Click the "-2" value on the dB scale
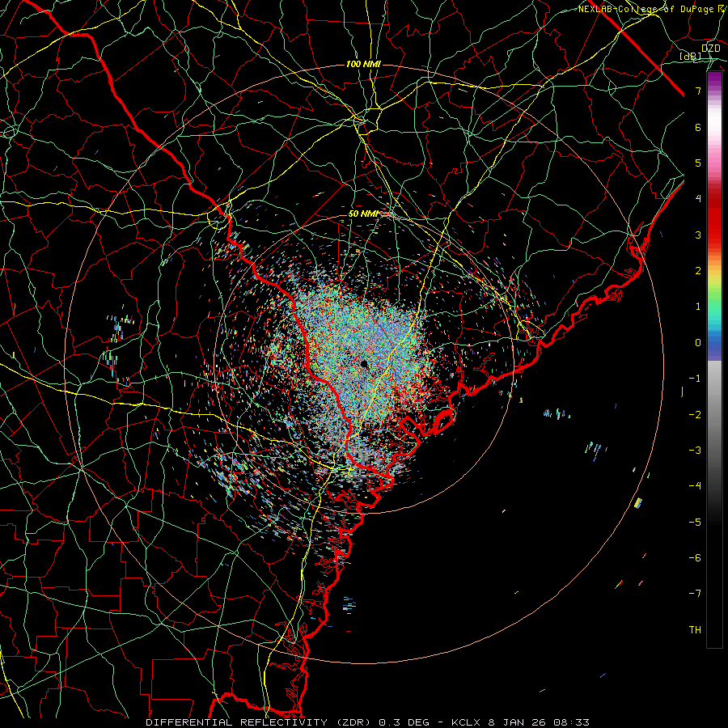 point(695,414)
